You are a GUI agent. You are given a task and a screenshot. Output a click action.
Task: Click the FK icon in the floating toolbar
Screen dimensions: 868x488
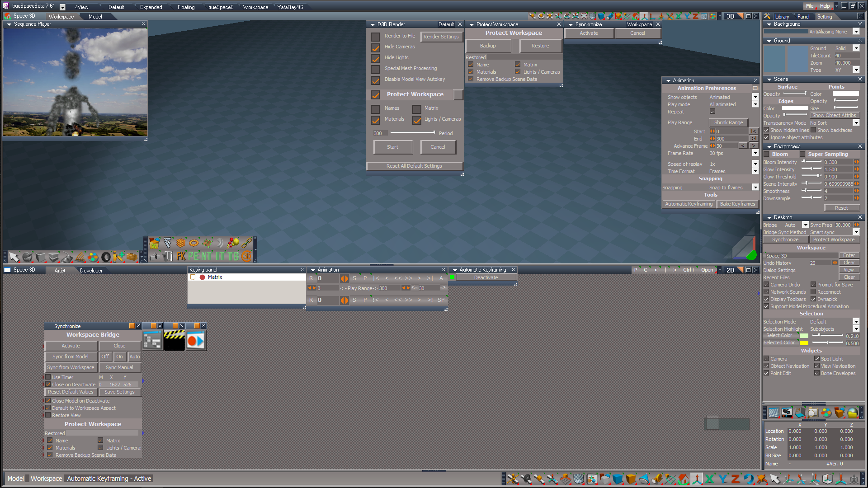(x=181, y=256)
